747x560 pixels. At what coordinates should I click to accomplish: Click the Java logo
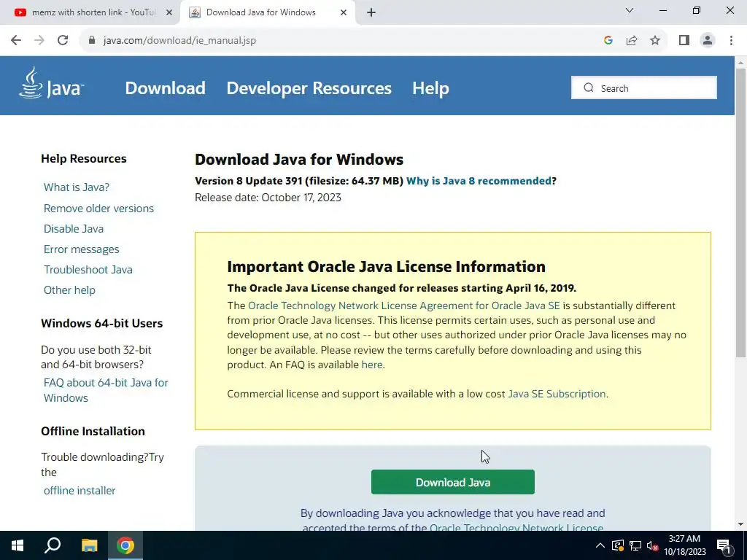pos(51,85)
